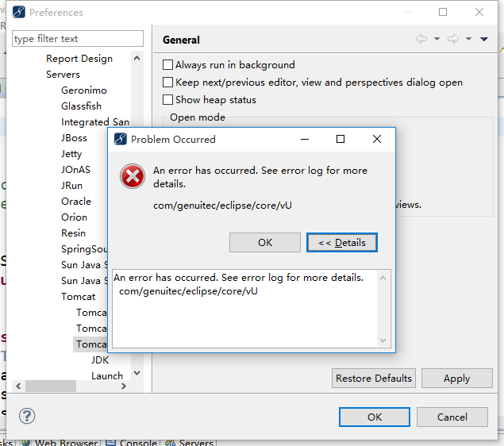Open the Web Browser tab

(x=60, y=443)
